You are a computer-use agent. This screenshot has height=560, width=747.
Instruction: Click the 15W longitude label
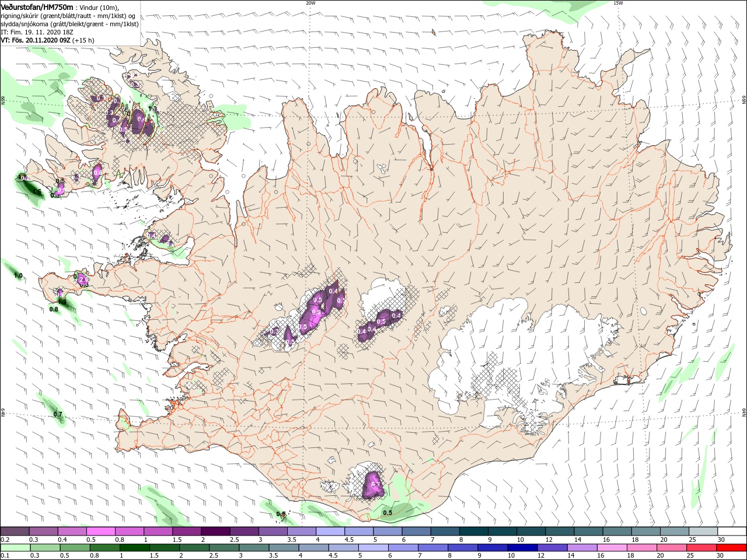click(x=618, y=3)
